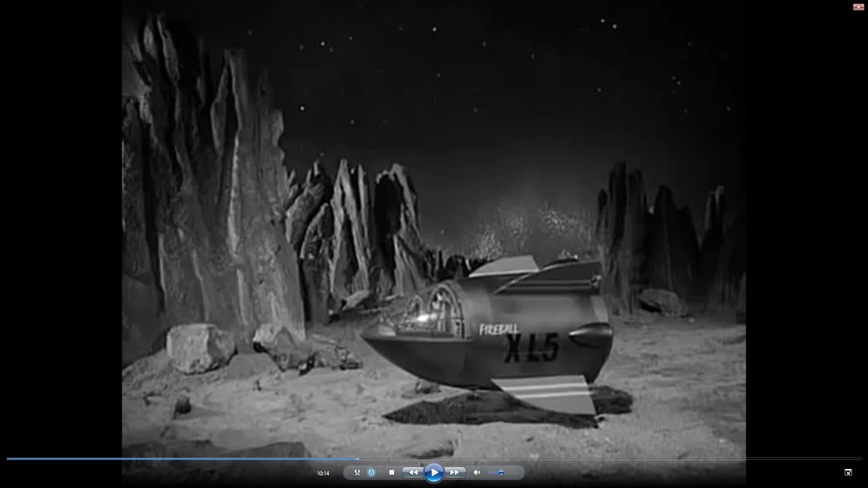The image size is (868, 488).
Task: Toggle shuffle mode on
Action: tap(357, 472)
